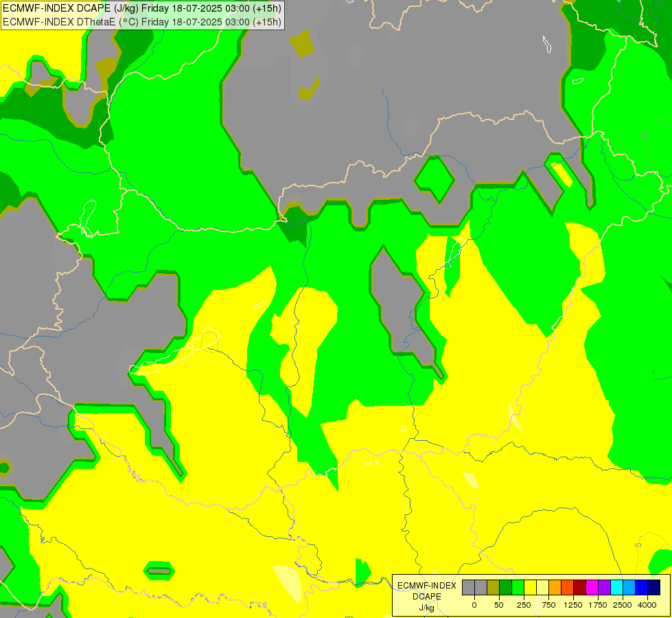Select the bright yellow legend swatch after 250
672x618 pixels.
530,587
